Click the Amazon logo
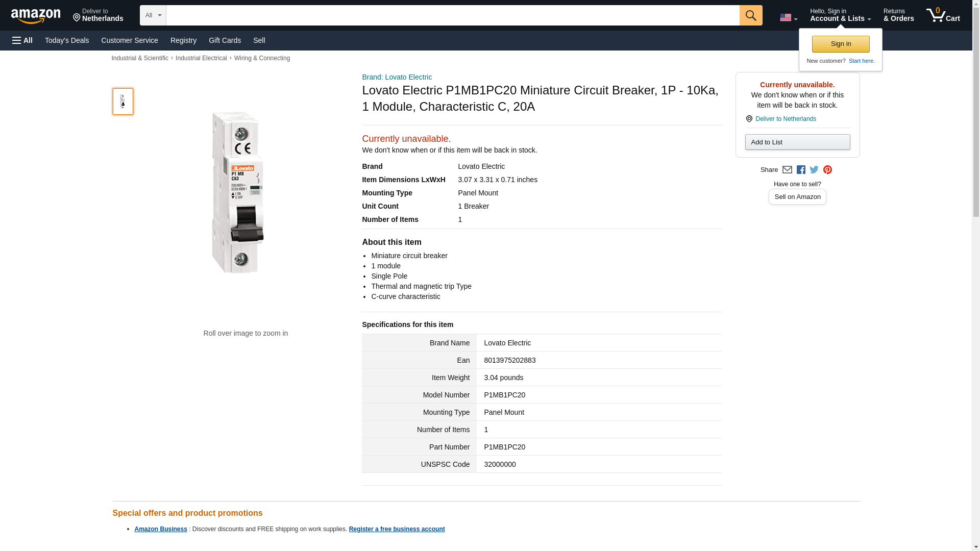Viewport: 980px width, 551px height. pyautogui.click(x=36, y=16)
